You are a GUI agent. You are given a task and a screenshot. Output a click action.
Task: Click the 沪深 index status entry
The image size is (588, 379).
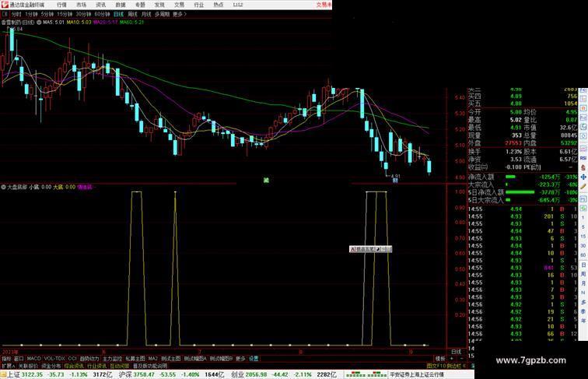tap(171, 374)
